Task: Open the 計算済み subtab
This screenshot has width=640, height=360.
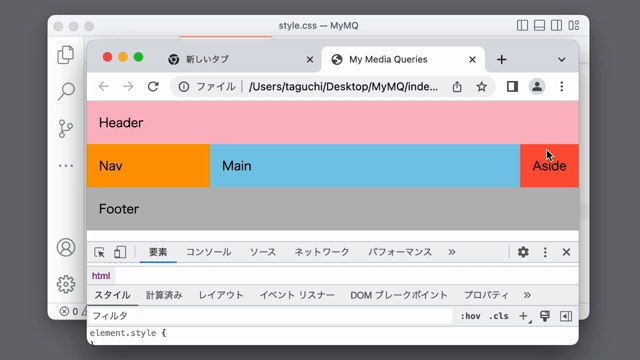Action: point(164,295)
